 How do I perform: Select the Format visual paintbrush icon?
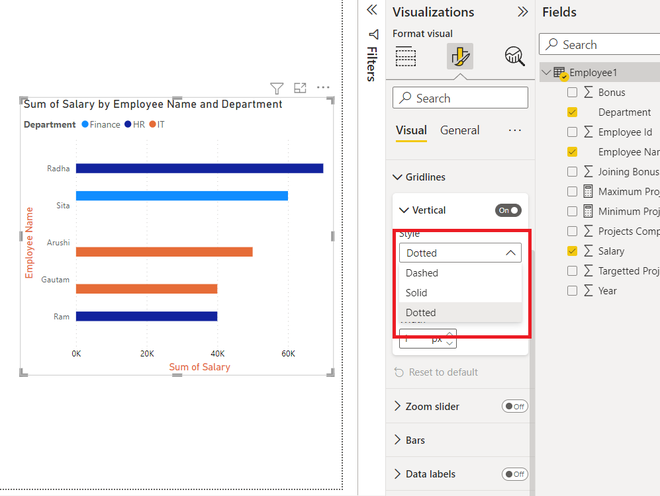click(460, 56)
